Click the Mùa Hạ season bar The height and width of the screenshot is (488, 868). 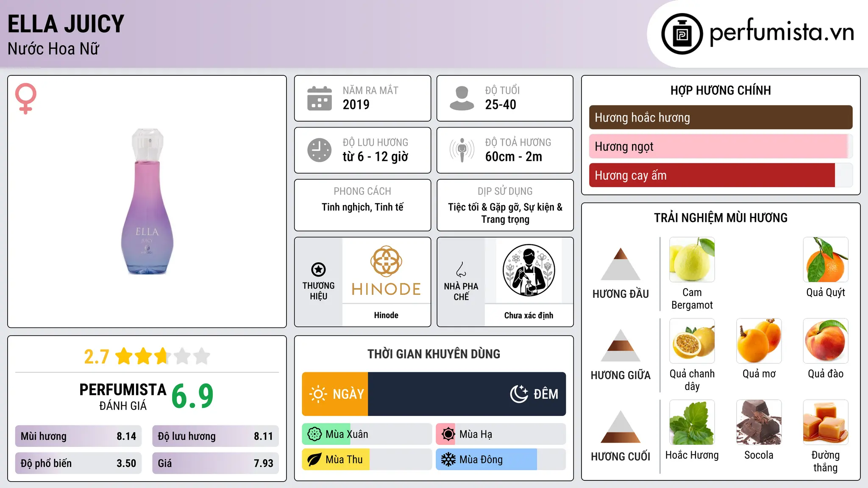(501, 434)
